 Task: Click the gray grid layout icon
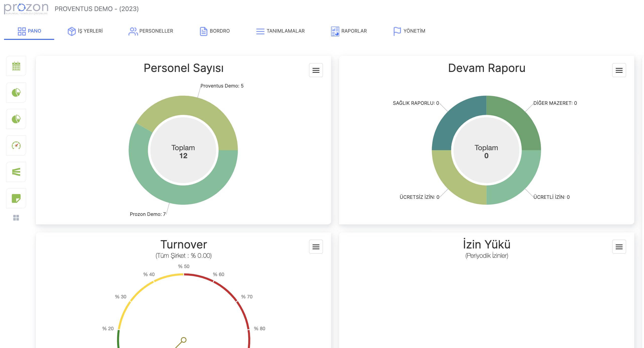(x=16, y=218)
